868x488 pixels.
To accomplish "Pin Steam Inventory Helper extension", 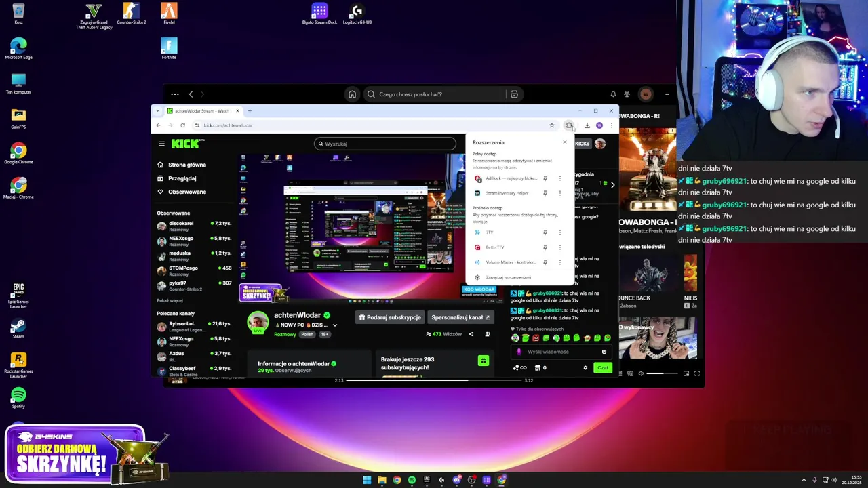I will click(545, 193).
